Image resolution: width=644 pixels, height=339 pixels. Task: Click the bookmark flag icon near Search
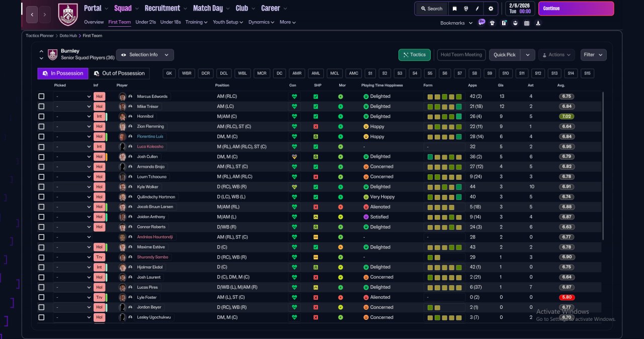click(454, 9)
